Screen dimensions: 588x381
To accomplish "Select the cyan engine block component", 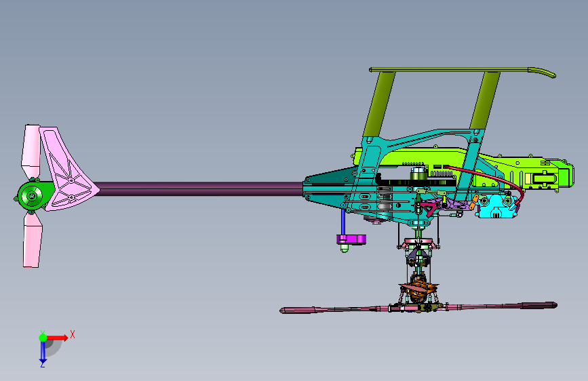I will pos(497,207).
